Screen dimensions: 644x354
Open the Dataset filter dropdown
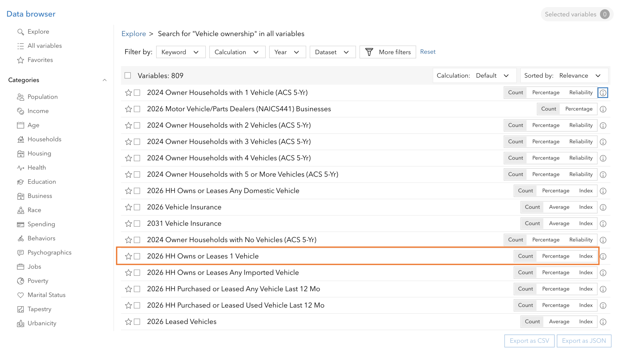(x=333, y=52)
